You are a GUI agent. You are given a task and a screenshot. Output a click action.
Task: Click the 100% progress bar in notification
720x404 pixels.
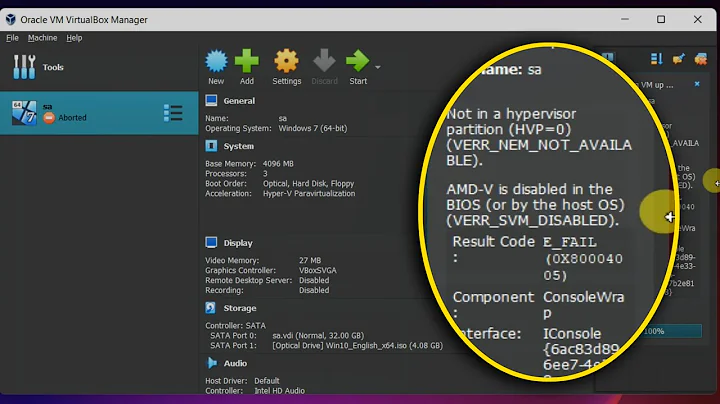[x=672, y=331]
